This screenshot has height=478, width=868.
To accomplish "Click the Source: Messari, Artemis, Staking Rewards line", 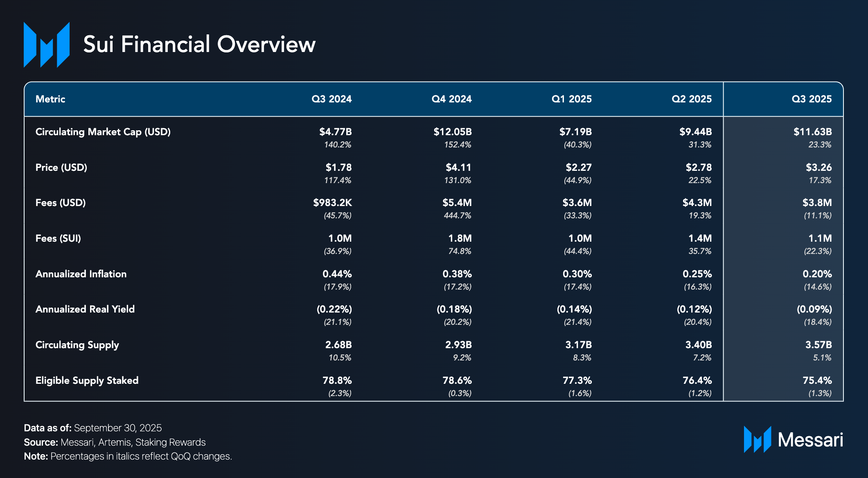I will click(x=115, y=442).
